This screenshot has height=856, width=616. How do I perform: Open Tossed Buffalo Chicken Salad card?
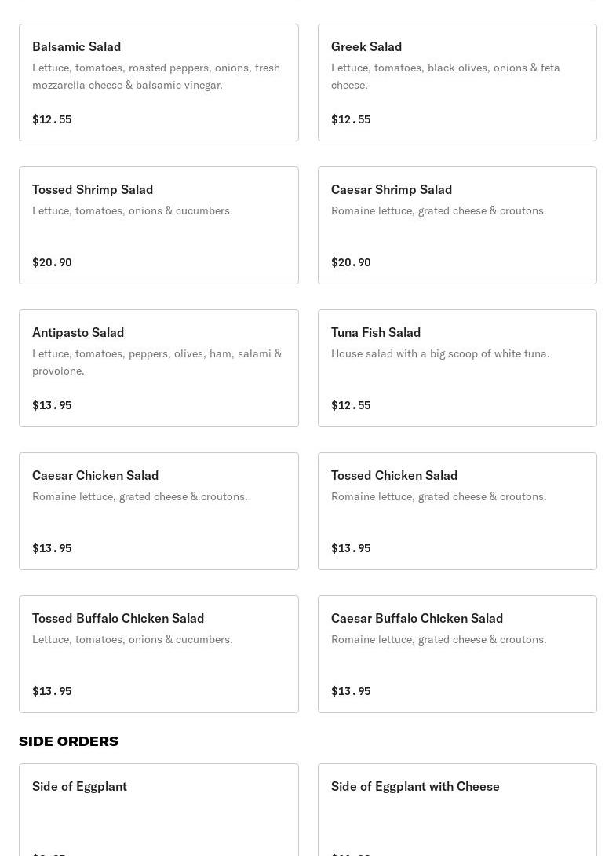tap(159, 654)
